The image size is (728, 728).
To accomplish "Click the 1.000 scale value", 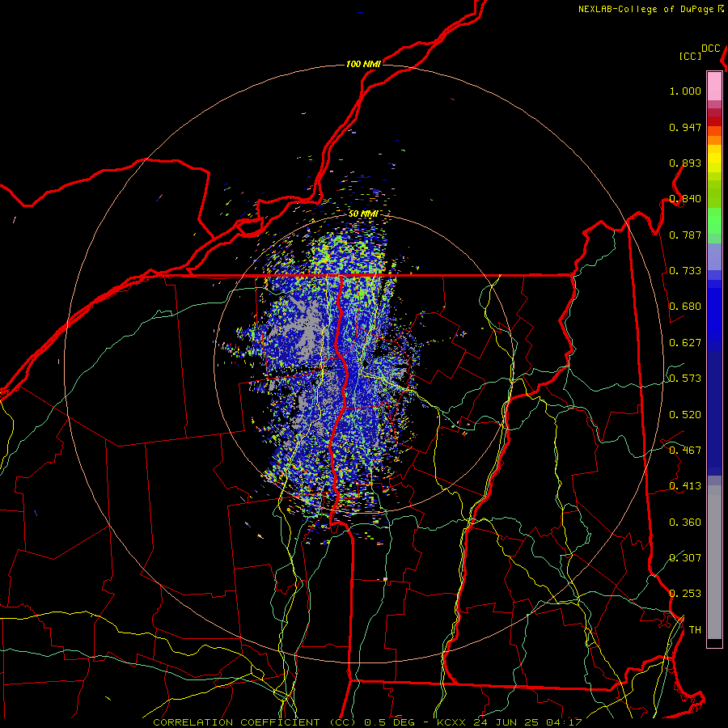I will click(685, 91).
